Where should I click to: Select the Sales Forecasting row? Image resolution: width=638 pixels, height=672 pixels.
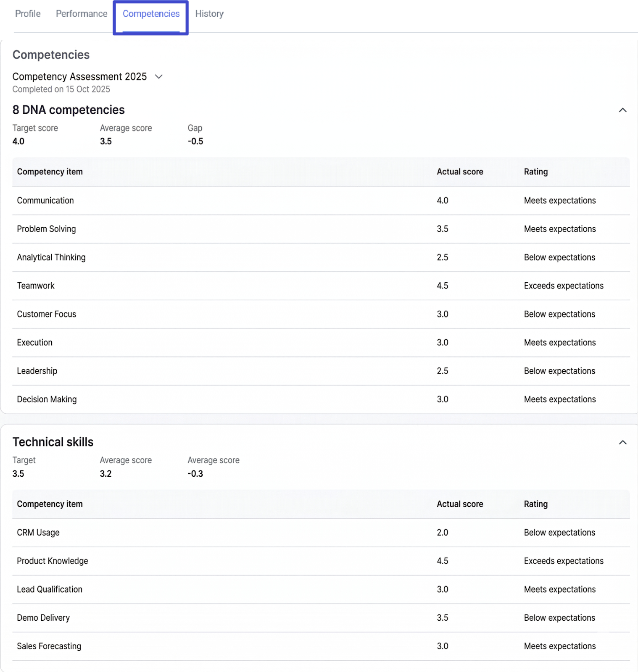(x=49, y=646)
